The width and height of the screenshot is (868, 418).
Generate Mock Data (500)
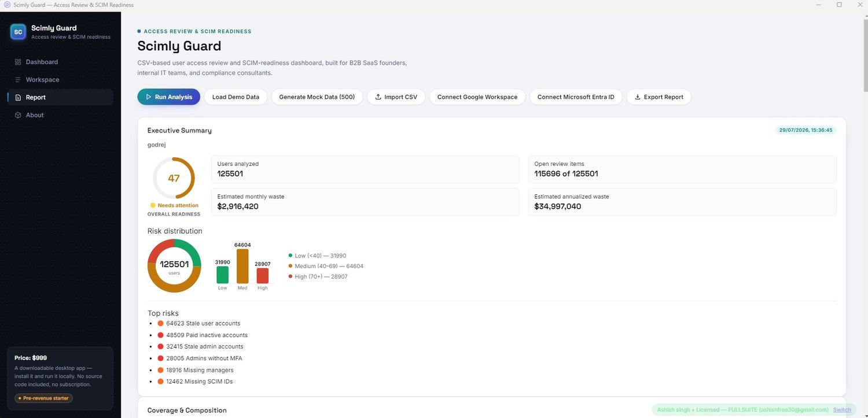[x=317, y=97]
